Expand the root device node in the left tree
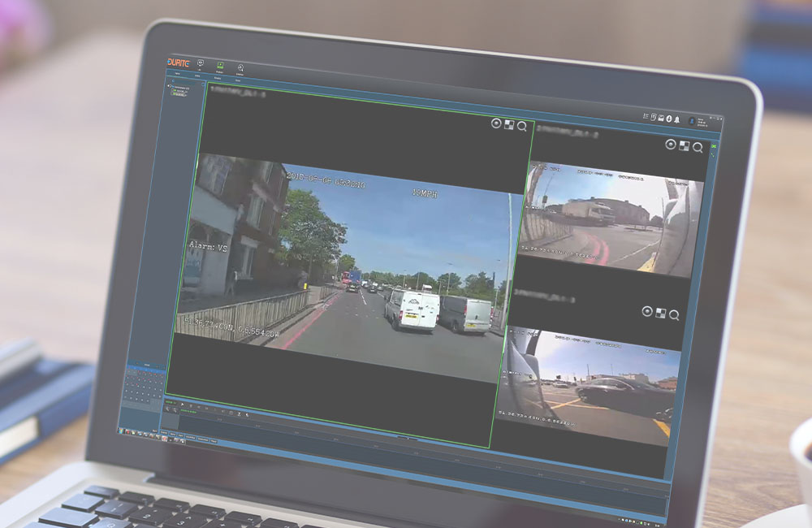 (168, 85)
